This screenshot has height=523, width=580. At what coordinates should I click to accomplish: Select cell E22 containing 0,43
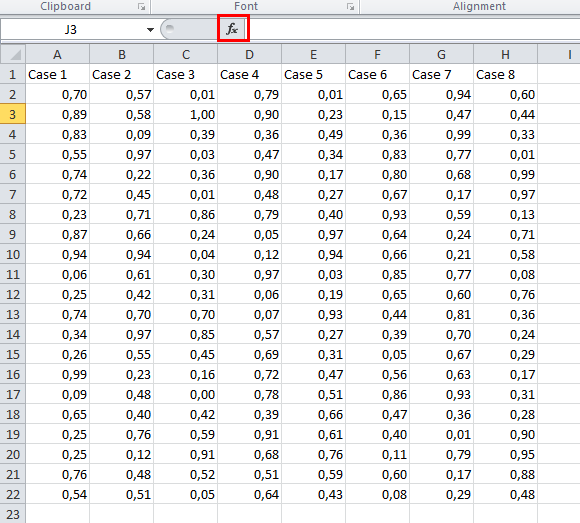coord(314,495)
